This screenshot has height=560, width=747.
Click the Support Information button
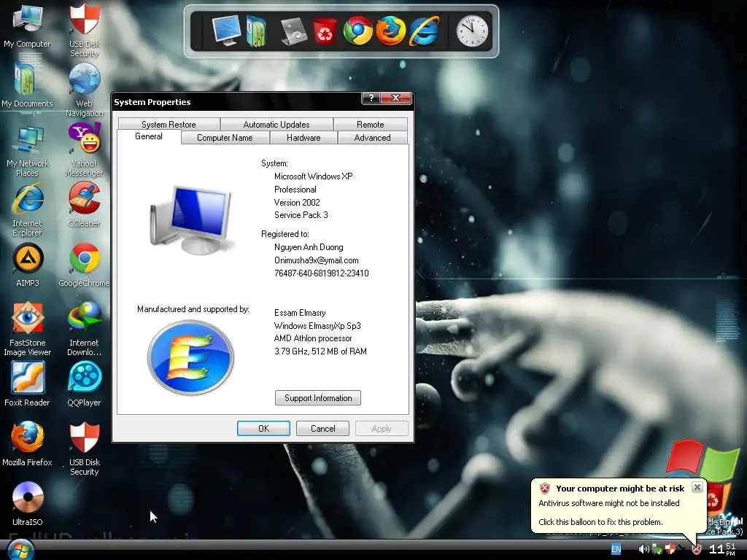click(318, 398)
